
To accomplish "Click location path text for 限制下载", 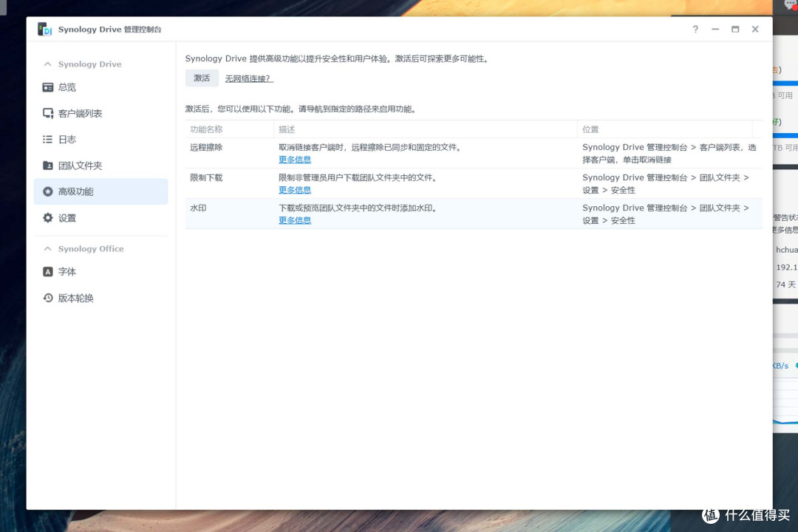I will point(666,184).
